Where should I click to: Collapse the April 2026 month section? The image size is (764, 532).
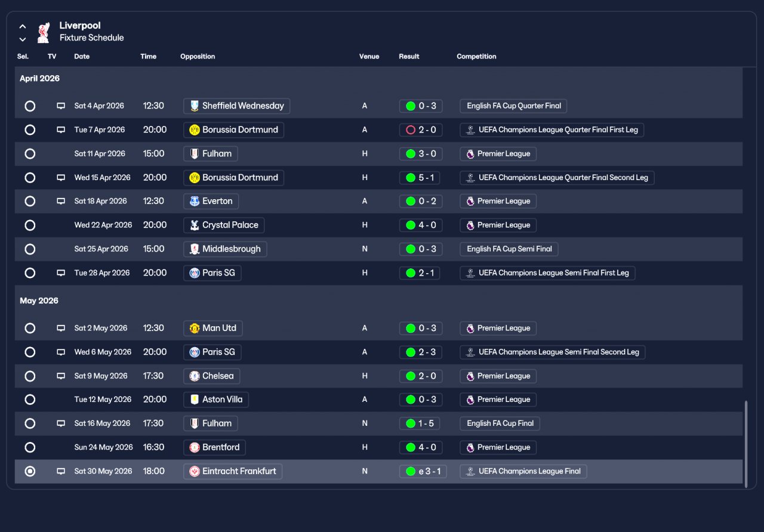click(x=39, y=79)
